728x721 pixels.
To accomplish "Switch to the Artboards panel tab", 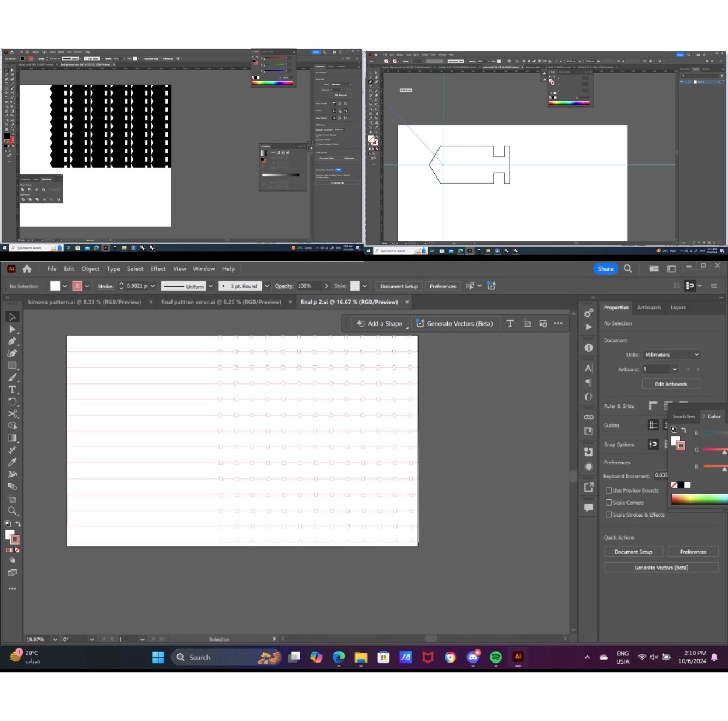I will [x=649, y=308].
